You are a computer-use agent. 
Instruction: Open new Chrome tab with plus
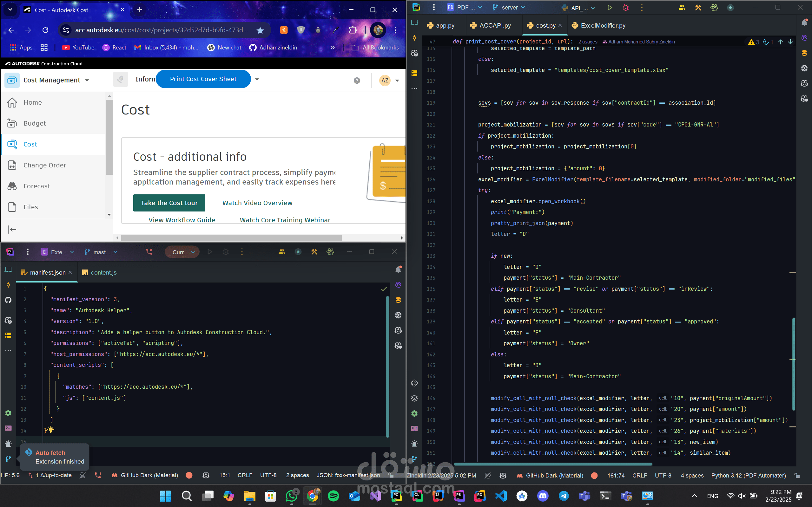[x=140, y=10]
